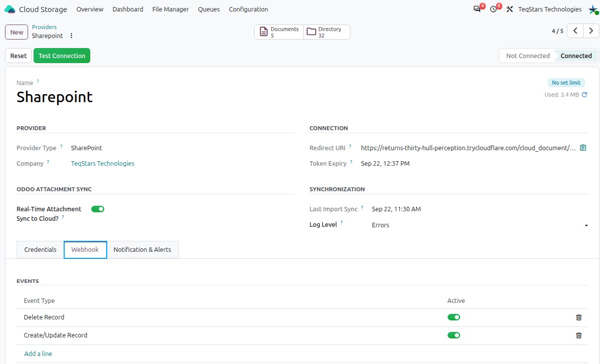Image resolution: width=600 pixels, height=364 pixels.
Task: Show help tooltip for Log Level
Action: coord(341,223)
